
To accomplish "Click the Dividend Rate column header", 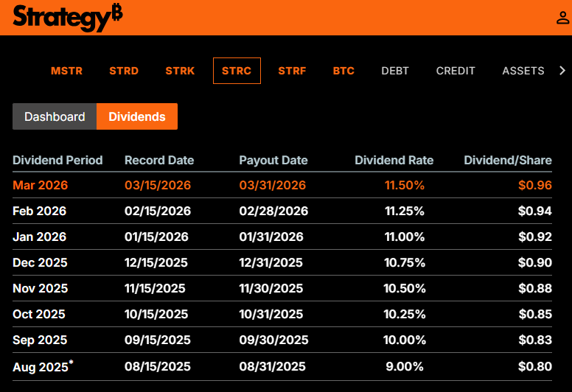I will click(x=394, y=160).
